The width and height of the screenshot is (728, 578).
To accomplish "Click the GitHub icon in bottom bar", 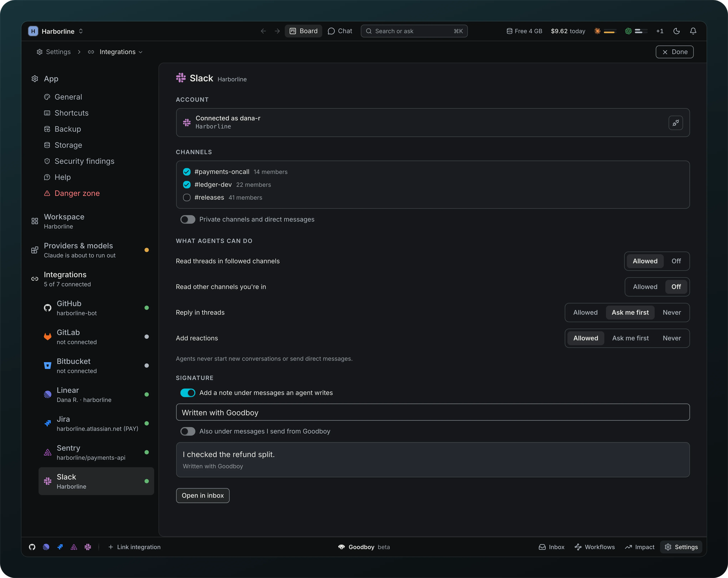I will [32, 547].
